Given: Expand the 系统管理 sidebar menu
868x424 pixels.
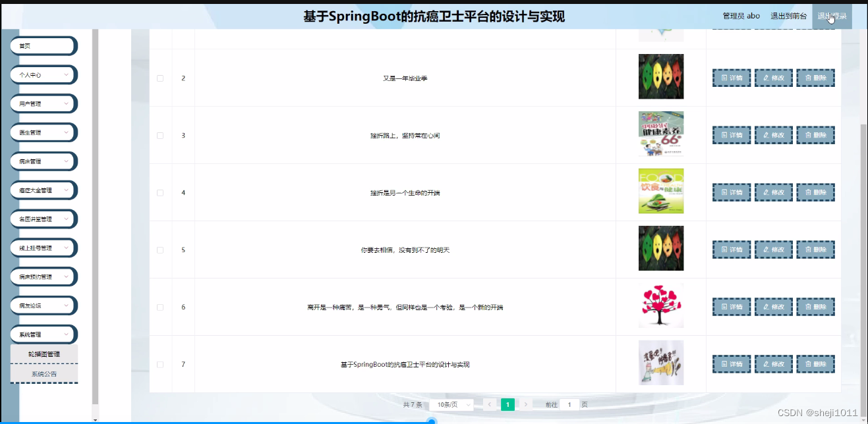Looking at the screenshot, I should point(43,334).
